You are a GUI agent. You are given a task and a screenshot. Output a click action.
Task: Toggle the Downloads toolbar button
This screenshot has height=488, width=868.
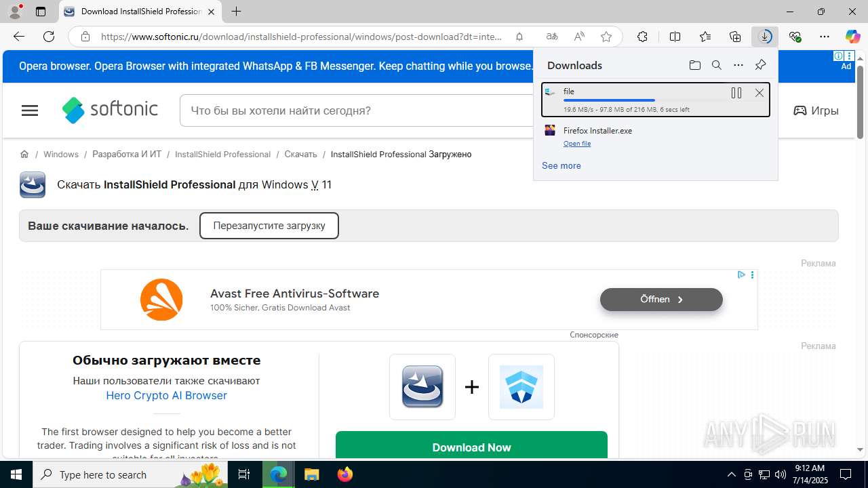[765, 37]
